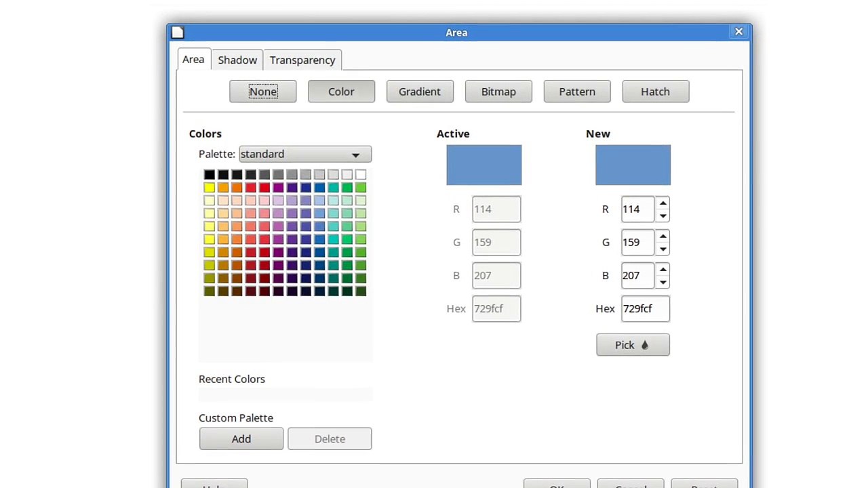Click the Active G field showing 159
Screen dimensions: 868x488
coord(496,242)
